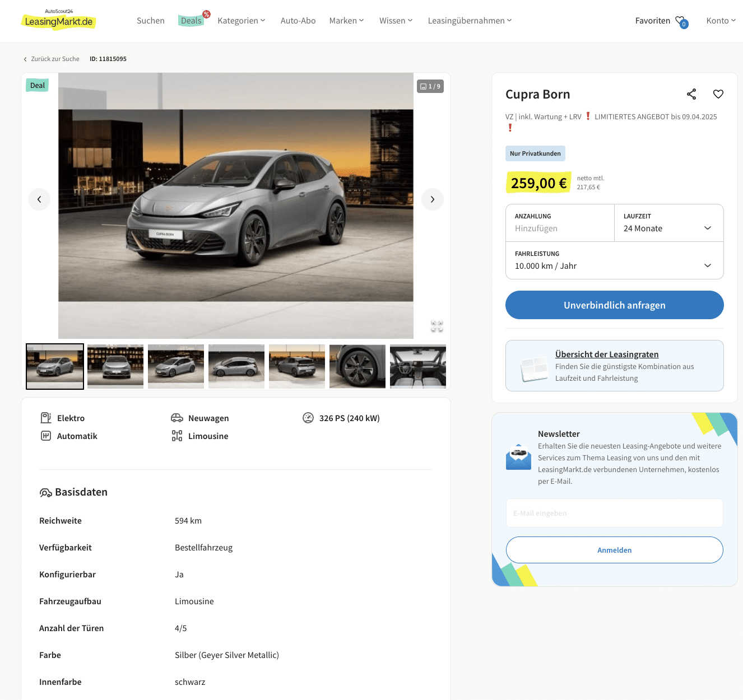Expand the Leasingübernahmen menu
This screenshot has width=743, height=700.
[470, 21]
